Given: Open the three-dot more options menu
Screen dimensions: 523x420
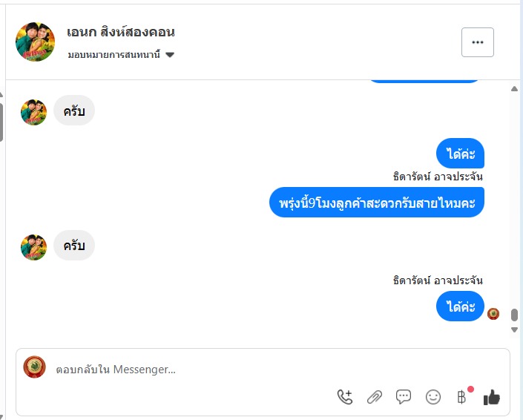Looking at the screenshot, I should (477, 42).
